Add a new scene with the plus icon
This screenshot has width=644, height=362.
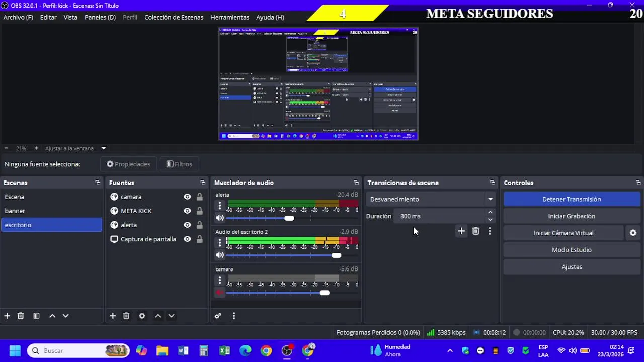pyautogui.click(x=7, y=316)
